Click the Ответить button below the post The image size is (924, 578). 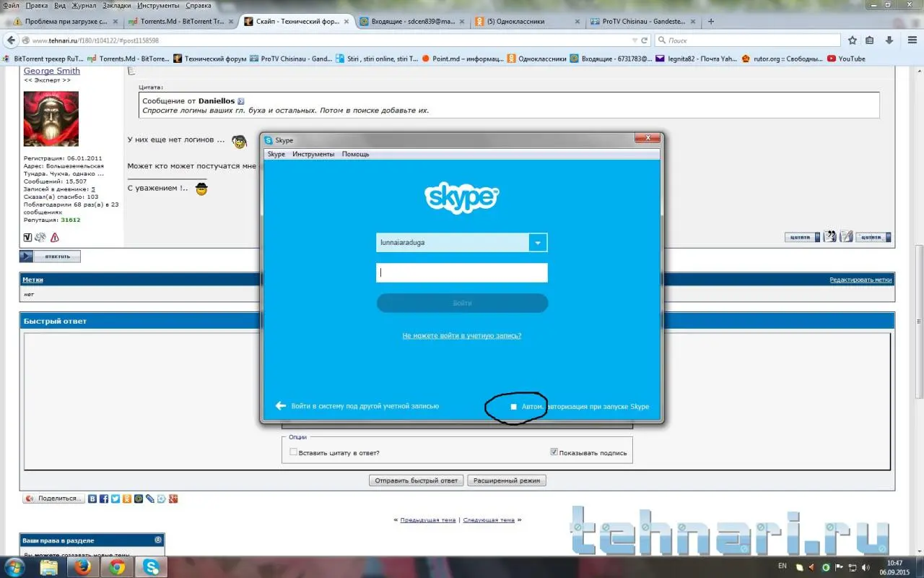(50, 256)
